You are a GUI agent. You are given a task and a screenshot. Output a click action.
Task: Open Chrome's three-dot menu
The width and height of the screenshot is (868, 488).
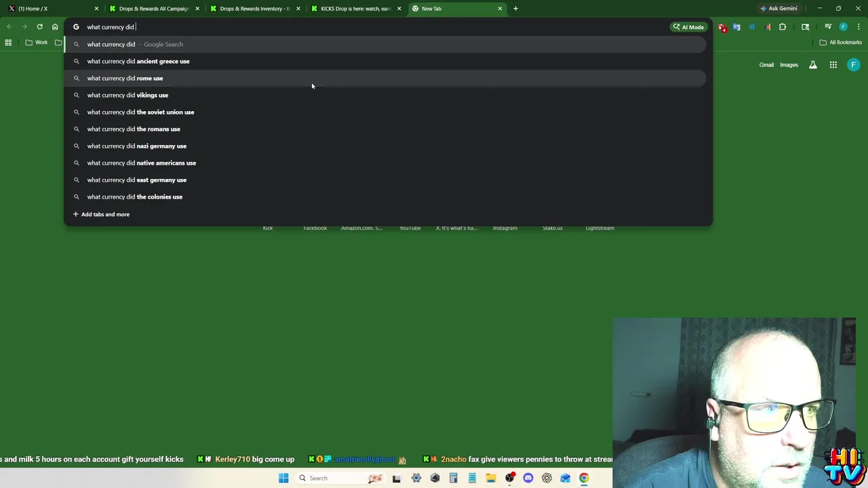(x=858, y=27)
